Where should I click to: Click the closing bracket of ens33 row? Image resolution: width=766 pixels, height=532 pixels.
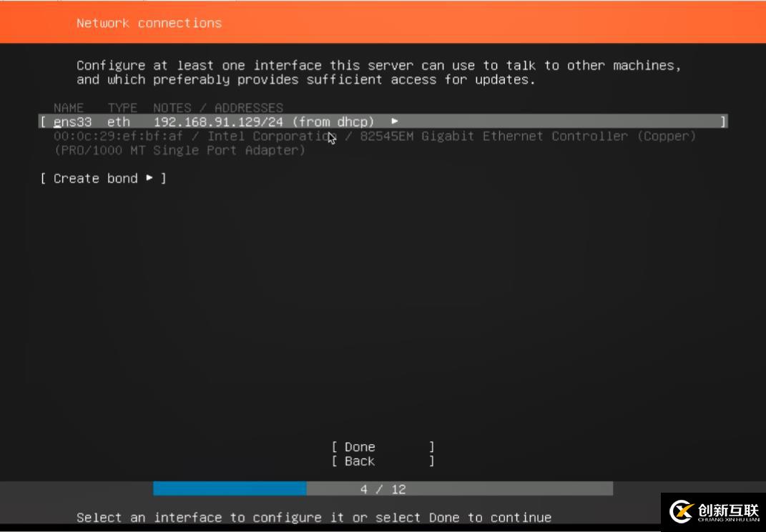tap(723, 122)
